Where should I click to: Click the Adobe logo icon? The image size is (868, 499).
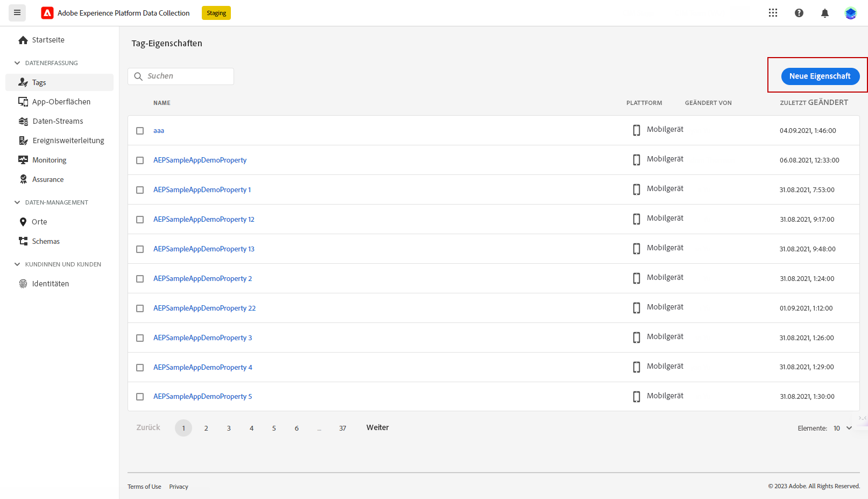click(47, 13)
